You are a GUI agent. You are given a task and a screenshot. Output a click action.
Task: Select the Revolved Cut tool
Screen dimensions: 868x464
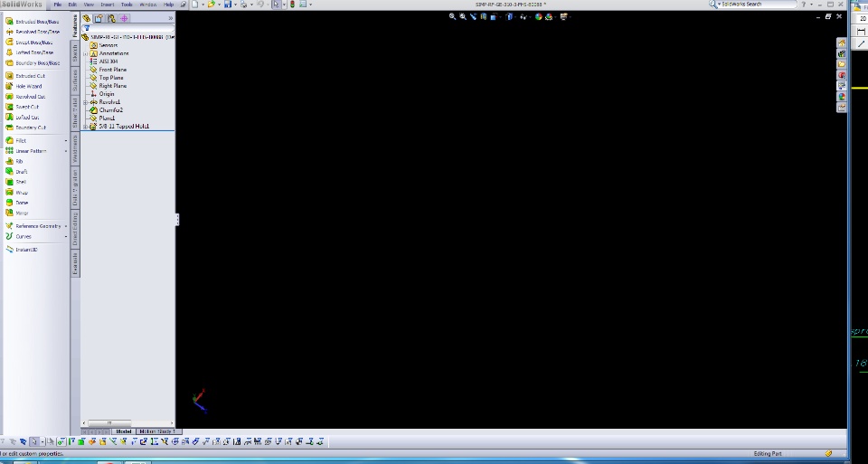click(x=25, y=97)
